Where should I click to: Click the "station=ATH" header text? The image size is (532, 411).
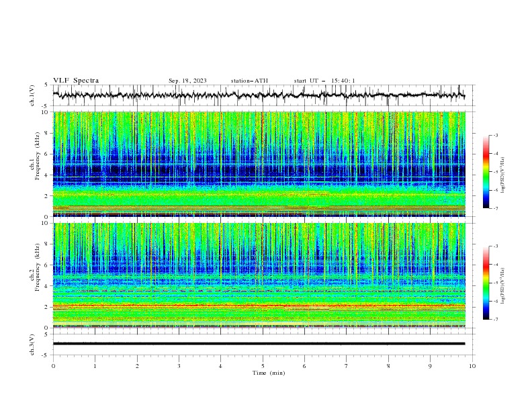click(249, 81)
